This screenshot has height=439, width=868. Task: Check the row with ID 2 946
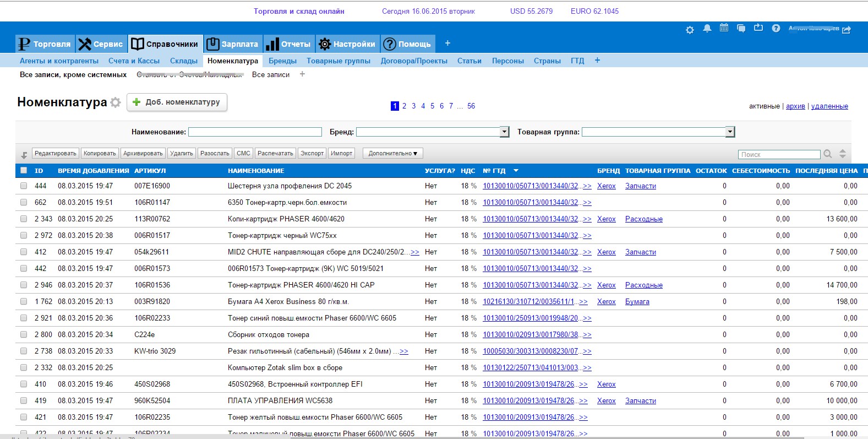tap(24, 285)
